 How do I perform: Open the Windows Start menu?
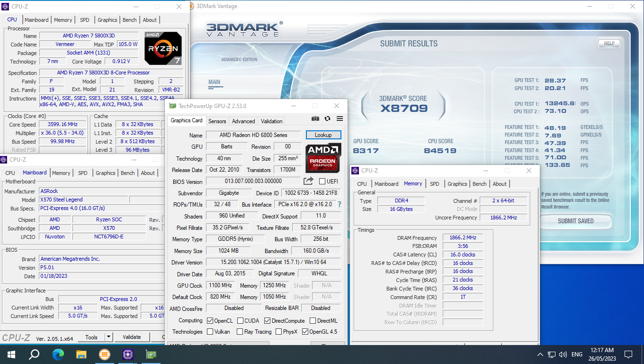(11, 354)
